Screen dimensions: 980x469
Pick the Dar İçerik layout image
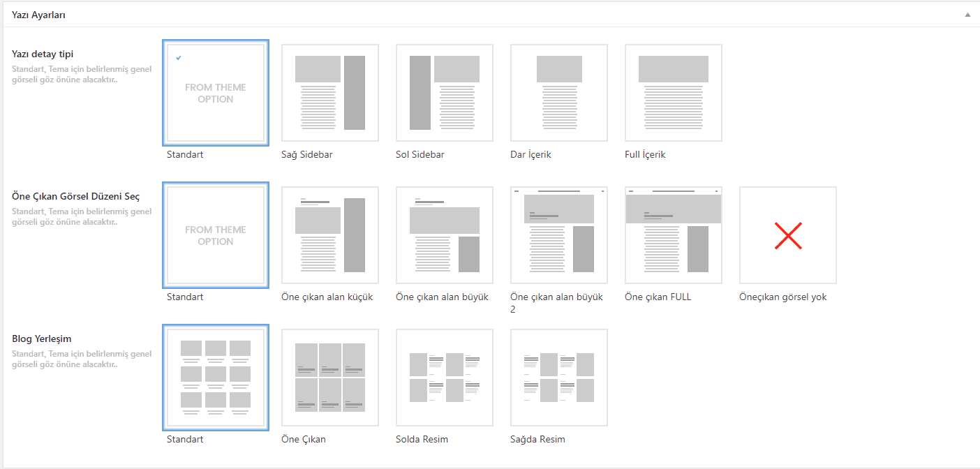coord(558,93)
